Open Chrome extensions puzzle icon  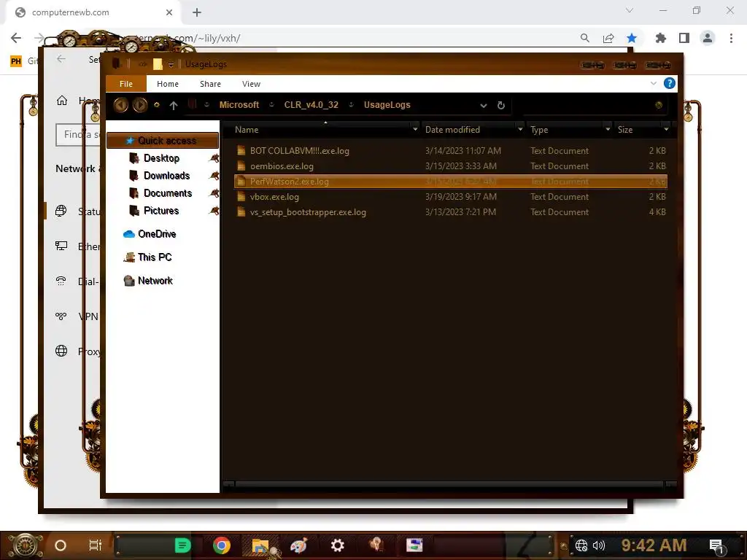tap(660, 38)
